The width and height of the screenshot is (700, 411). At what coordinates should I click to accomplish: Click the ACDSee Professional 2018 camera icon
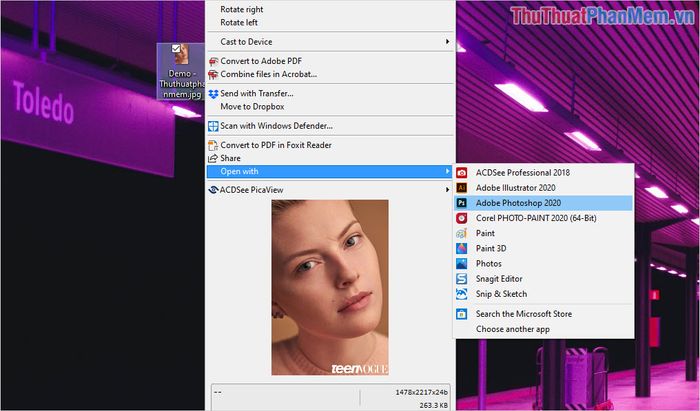(x=462, y=173)
